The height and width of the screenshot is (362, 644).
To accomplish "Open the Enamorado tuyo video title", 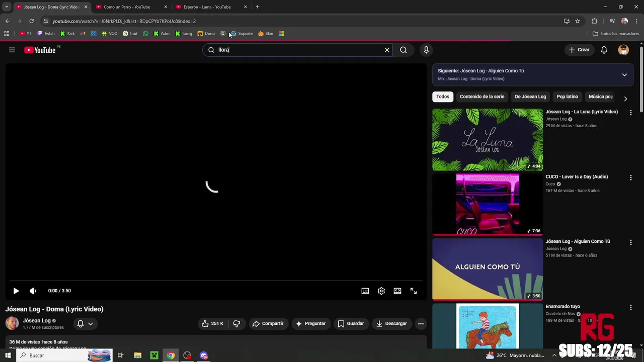I will click(562, 306).
